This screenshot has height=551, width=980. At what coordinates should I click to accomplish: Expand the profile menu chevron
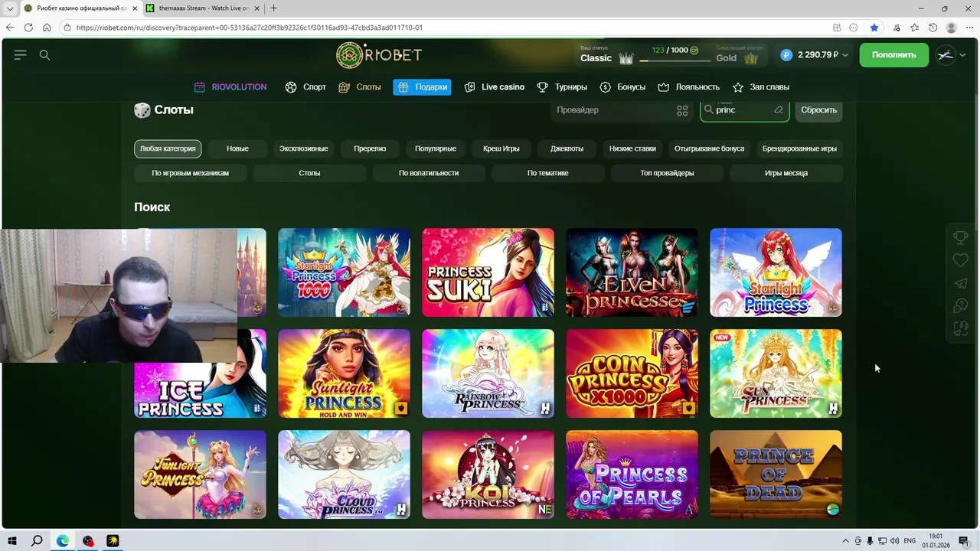963,55
